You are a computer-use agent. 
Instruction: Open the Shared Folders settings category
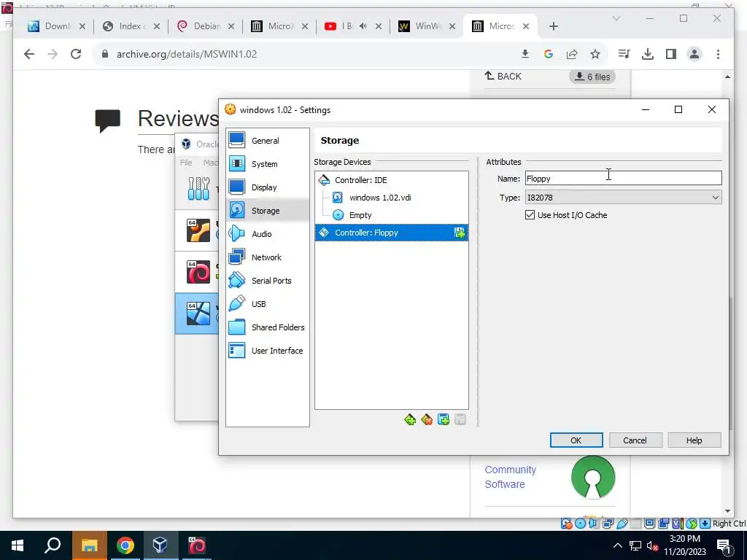[267, 327]
